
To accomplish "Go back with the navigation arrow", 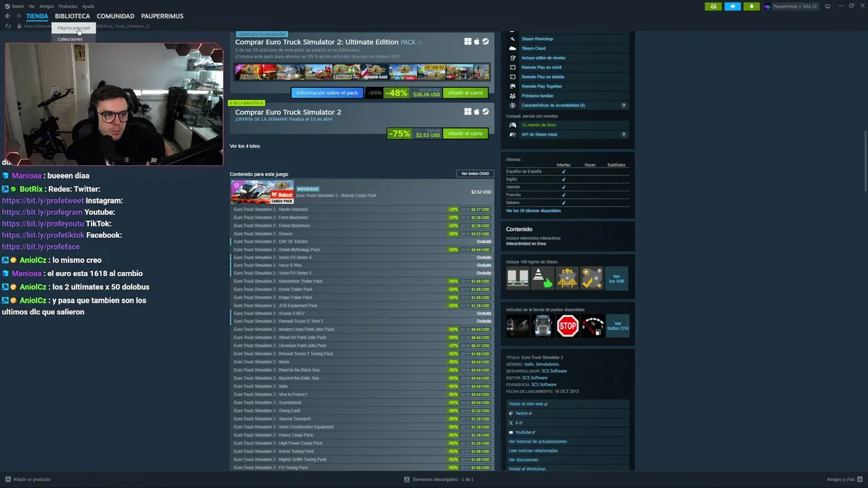I will point(8,16).
